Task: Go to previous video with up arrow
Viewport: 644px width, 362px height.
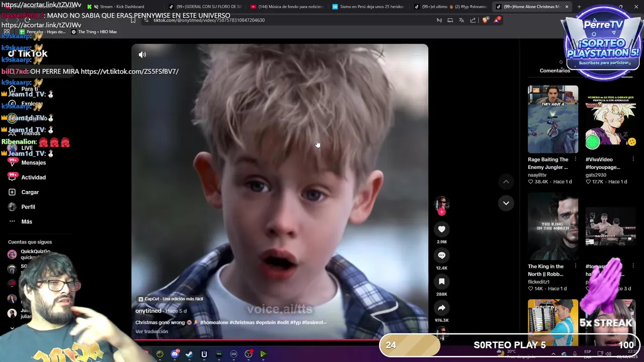Action: click(506, 182)
